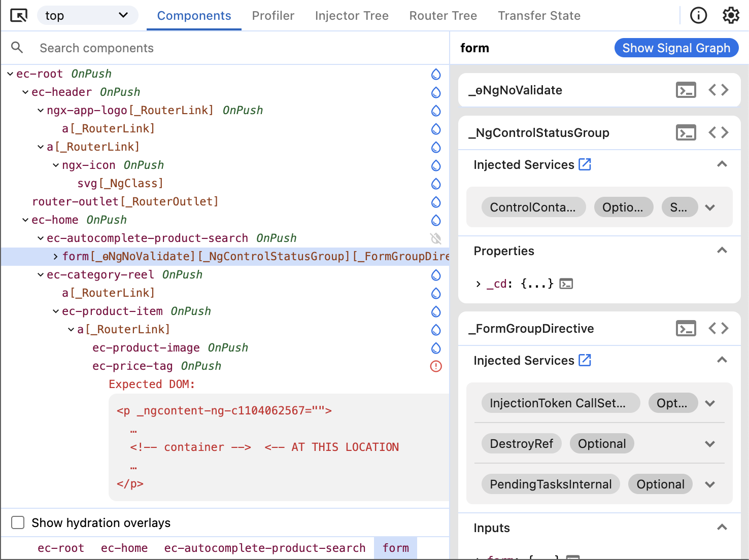Enable Show hydration overlays checkbox

coord(18,522)
